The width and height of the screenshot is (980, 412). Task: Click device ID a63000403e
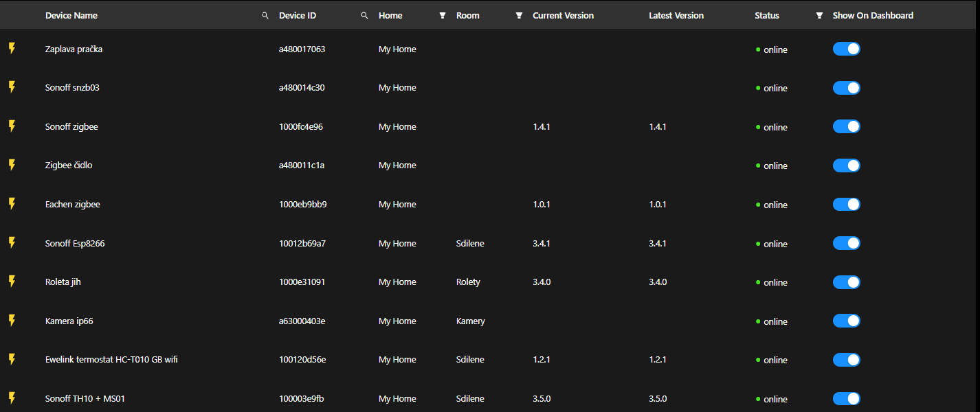coord(302,321)
